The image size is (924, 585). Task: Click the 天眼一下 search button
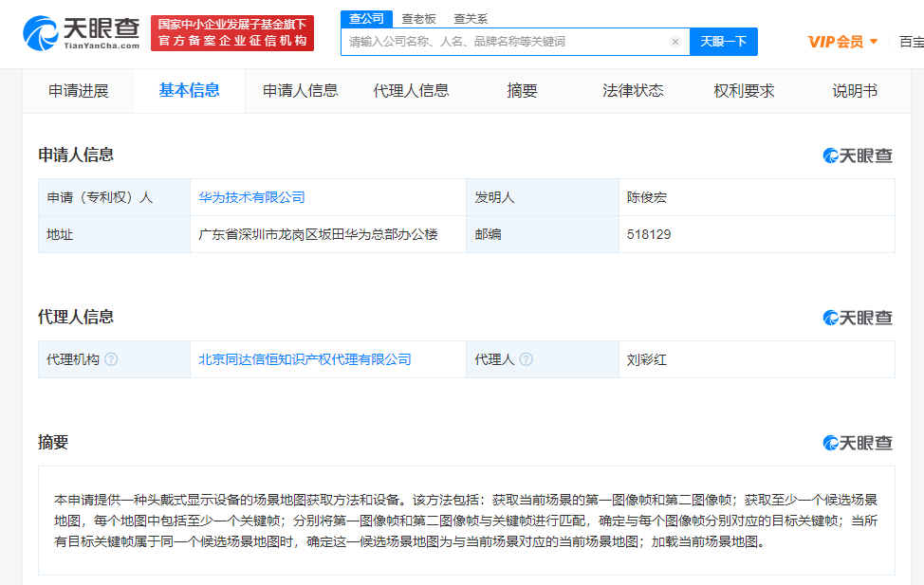pos(724,41)
